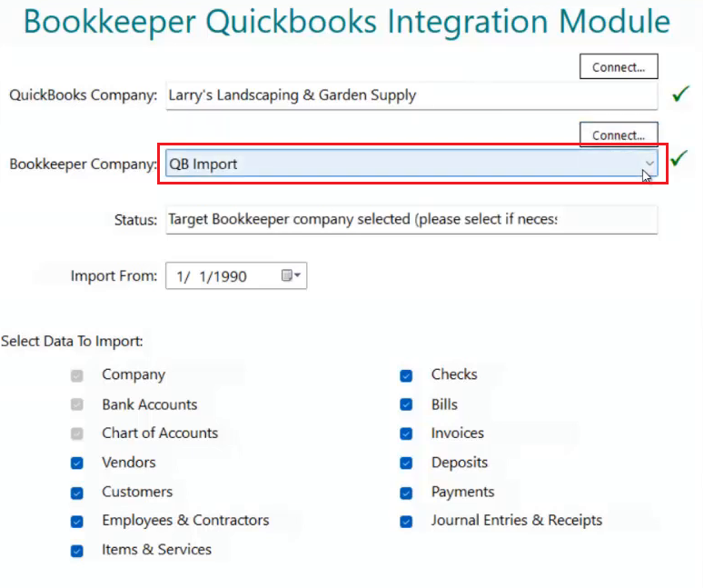Uncheck the Employees & Contractors checkbox

coord(77,522)
